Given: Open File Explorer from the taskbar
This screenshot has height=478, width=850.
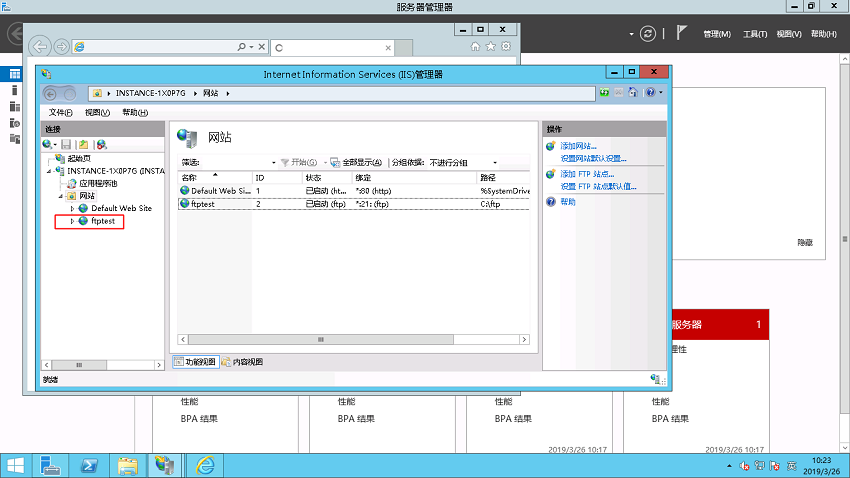Looking at the screenshot, I should 127,466.
